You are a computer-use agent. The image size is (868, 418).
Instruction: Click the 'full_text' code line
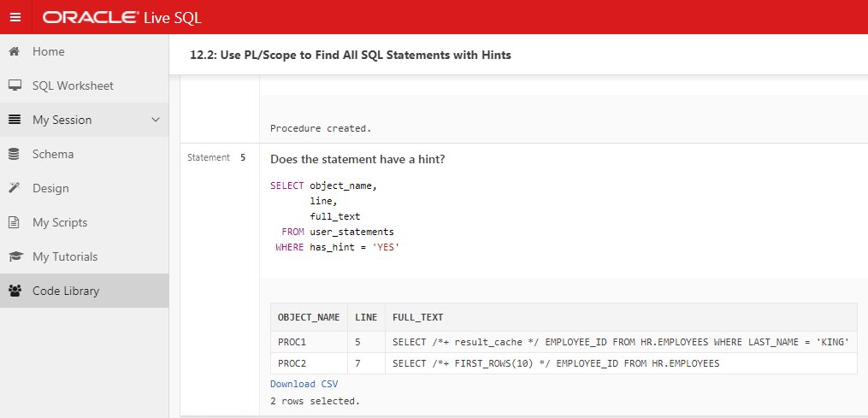coord(335,216)
